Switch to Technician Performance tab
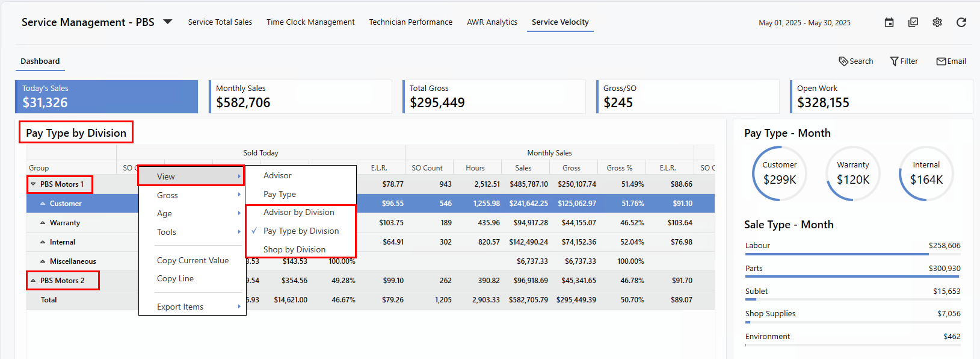 [x=410, y=22]
